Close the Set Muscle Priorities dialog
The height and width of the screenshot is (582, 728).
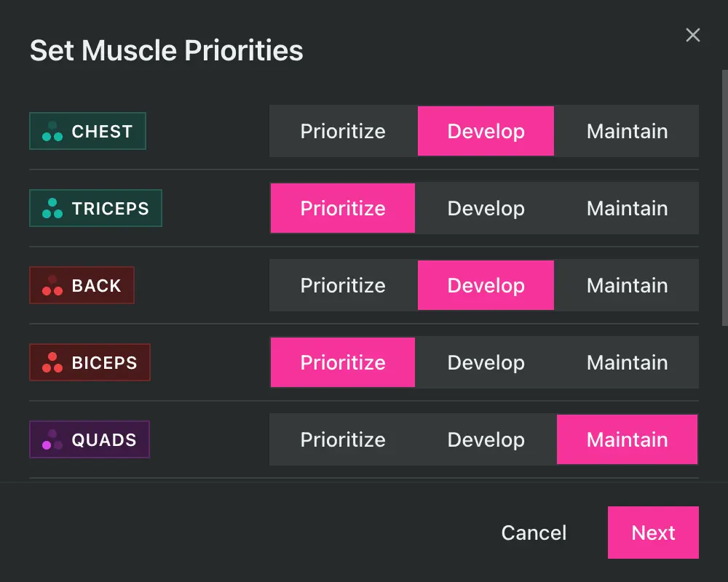pos(692,35)
